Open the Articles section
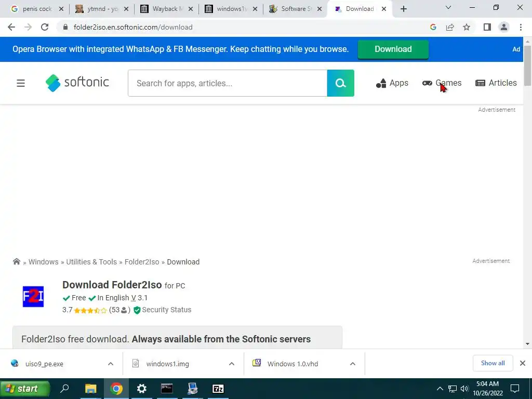 [496, 83]
